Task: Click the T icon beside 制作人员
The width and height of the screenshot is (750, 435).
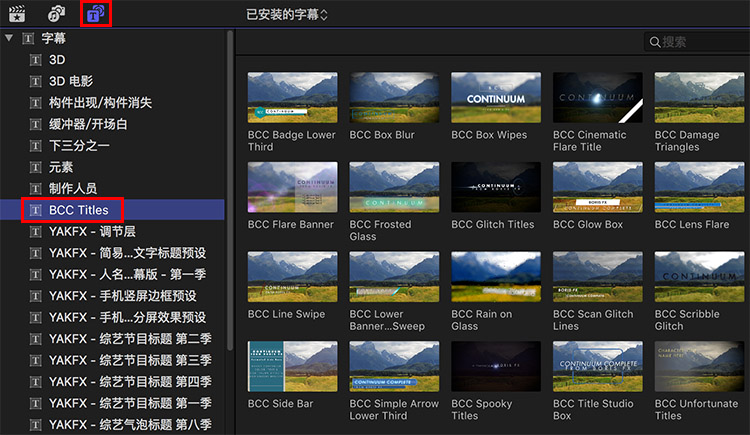Action: click(35, 189)
